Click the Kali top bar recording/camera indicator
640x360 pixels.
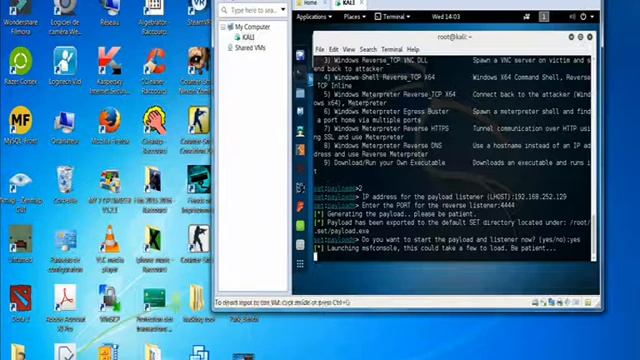click(x=527, y=17)
